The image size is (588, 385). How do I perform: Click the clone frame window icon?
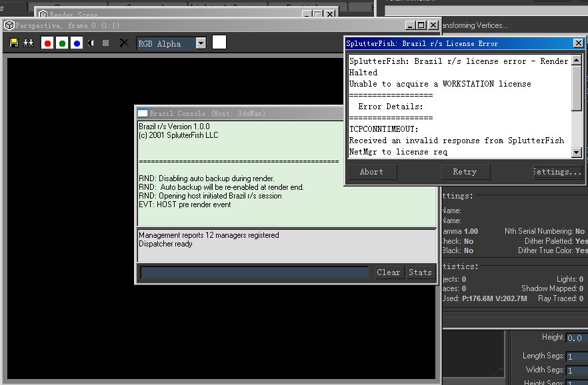point(28,43)
